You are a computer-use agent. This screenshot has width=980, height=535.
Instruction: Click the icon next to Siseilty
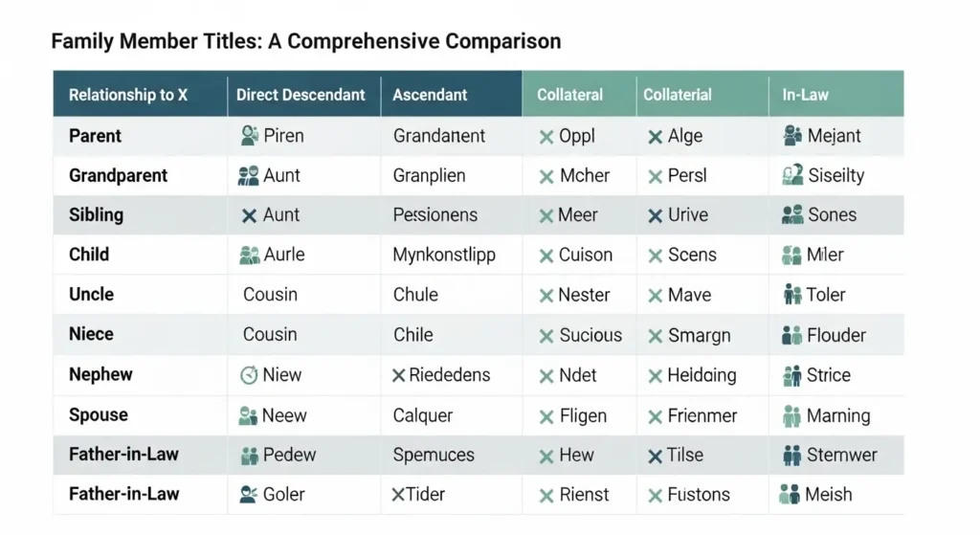tap(791, 175)
